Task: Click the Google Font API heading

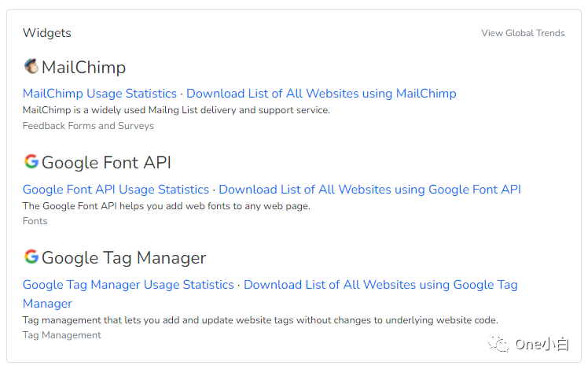Action: point(106,163)
